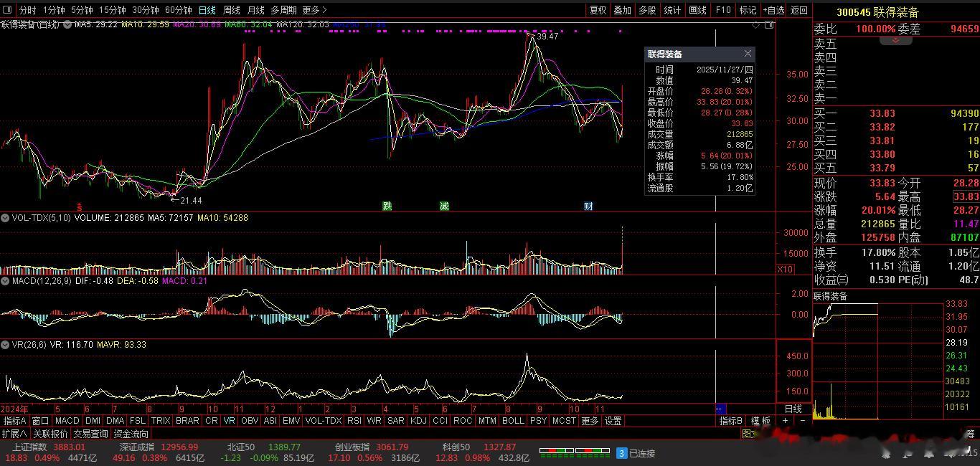Toggle 复权 price adjustment
This screenshot has height=466, width=980.
598,10
